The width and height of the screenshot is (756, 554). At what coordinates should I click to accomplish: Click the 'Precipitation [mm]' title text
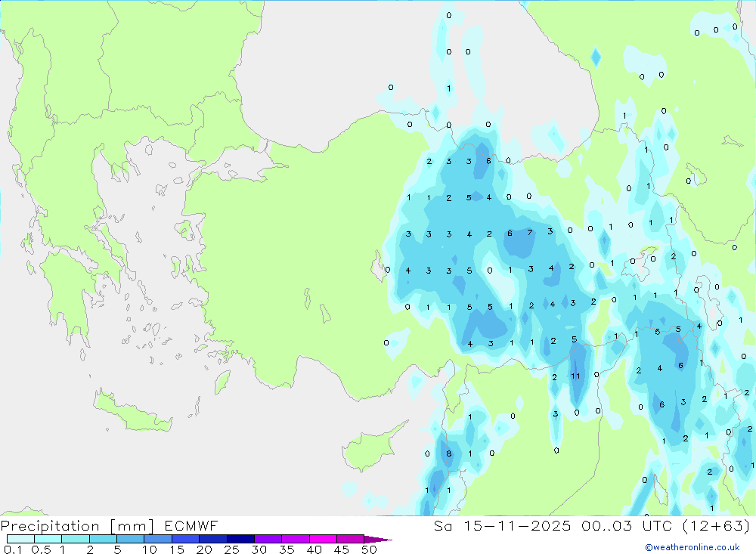[x=77, y=526]
